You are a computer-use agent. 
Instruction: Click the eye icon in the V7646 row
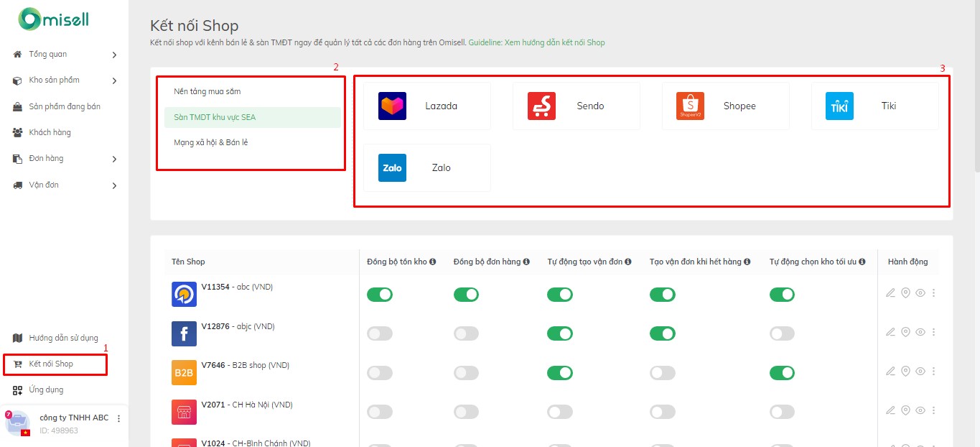(x=920, y=372)
